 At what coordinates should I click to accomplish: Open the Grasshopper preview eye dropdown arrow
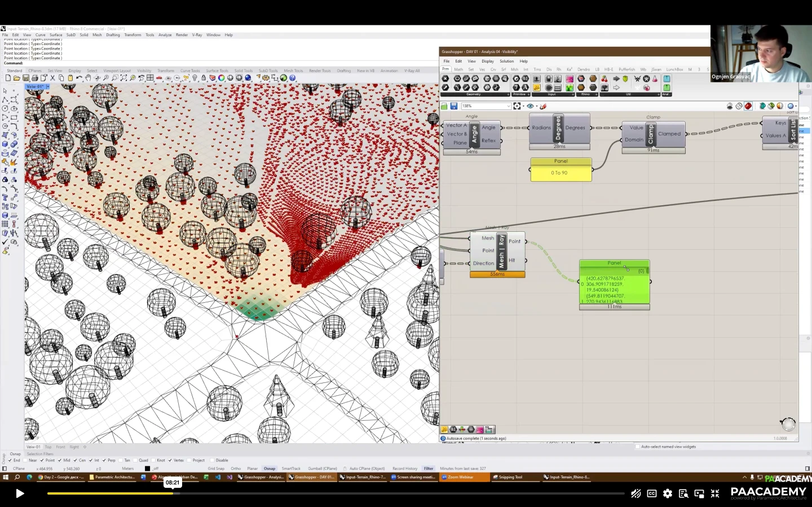point(537,106)
